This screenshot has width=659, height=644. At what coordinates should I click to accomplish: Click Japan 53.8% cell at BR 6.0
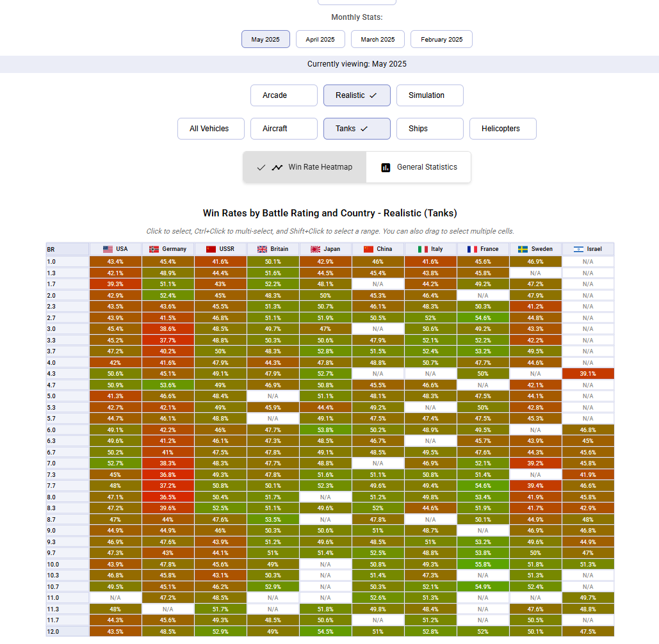click(x=325, y=430)
